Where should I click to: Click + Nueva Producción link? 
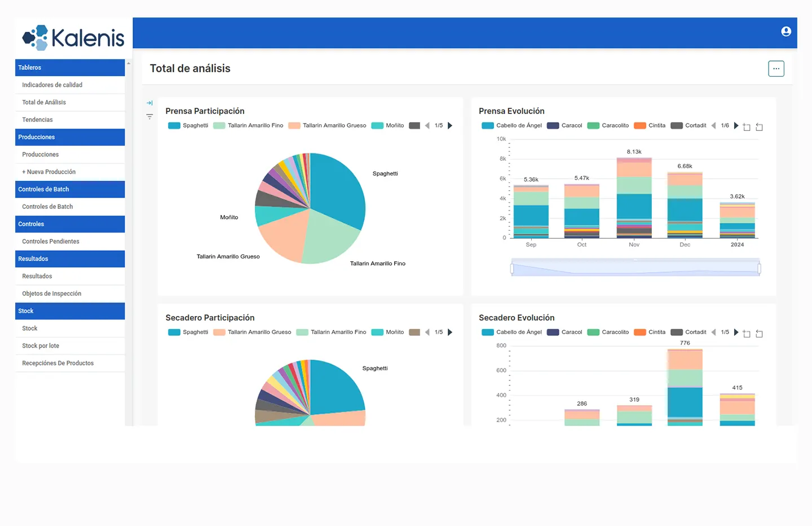point(49,172)
